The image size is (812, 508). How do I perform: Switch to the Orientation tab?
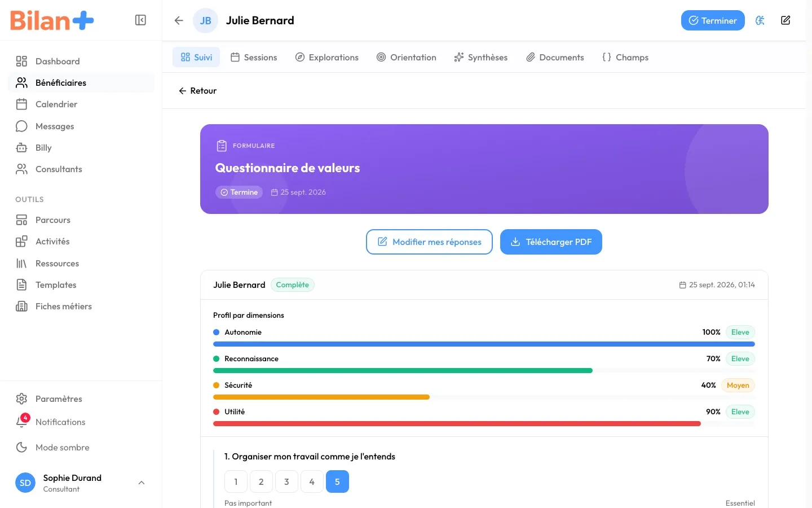[x=407, y=57]
